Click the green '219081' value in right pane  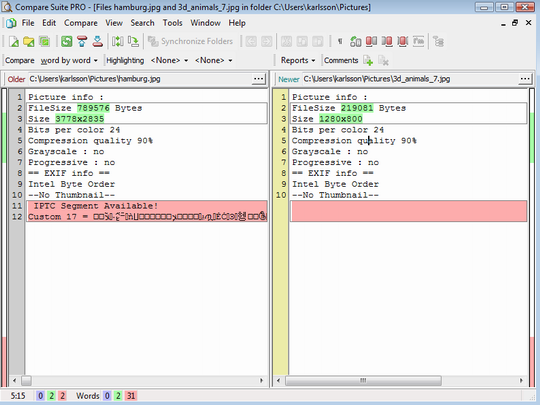coord(357,108)
